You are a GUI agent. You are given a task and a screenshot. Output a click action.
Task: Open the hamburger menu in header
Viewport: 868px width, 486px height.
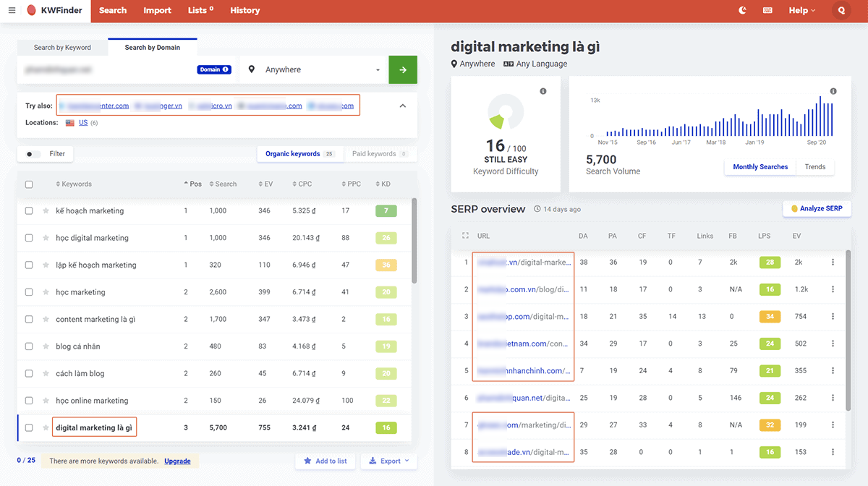click(12, 11)
